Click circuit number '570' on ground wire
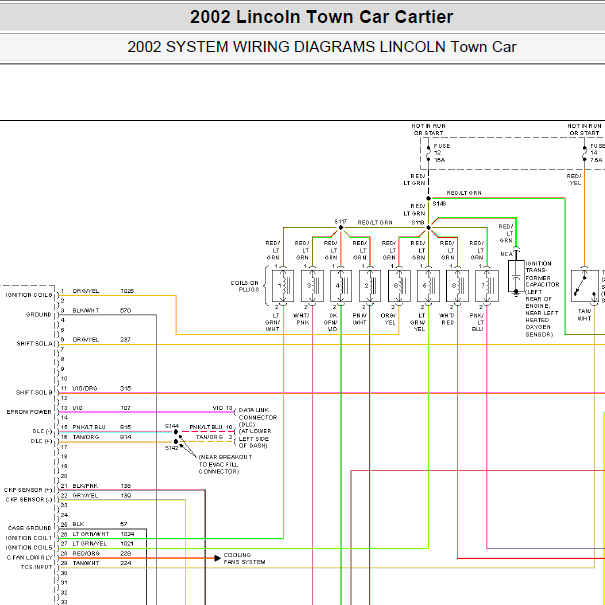Viewport: 605px width, 605px height. [125, 310]
